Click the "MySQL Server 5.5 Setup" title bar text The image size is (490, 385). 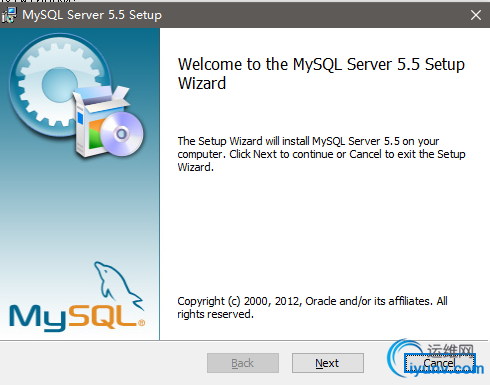point(92,15)
